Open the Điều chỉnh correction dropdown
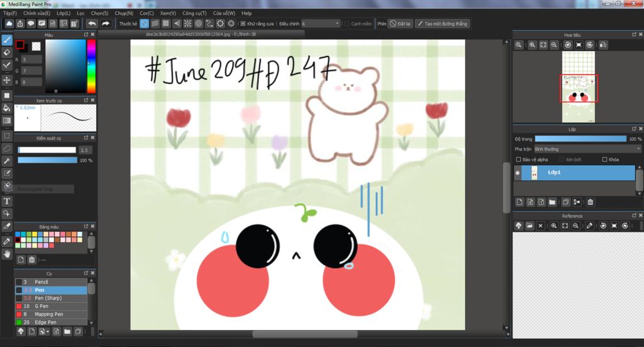Screen dimensions: 644x347 click(x=321, y=24)
